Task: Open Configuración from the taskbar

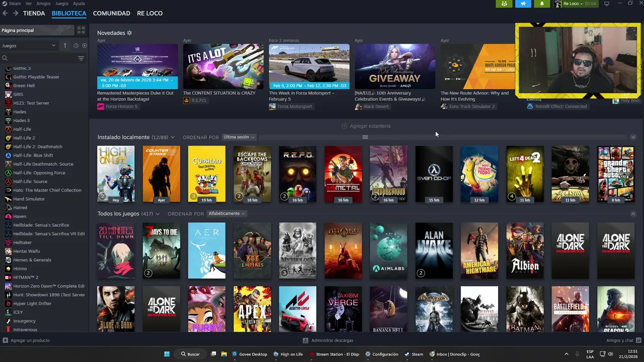Action: click(381, 354)
